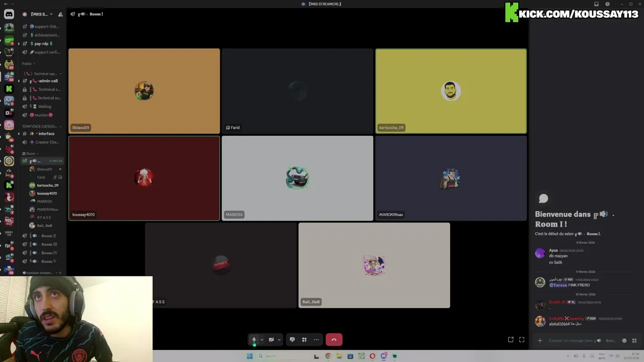
Task: Open Opera browser from taskbar
Action: click(372, 356)
